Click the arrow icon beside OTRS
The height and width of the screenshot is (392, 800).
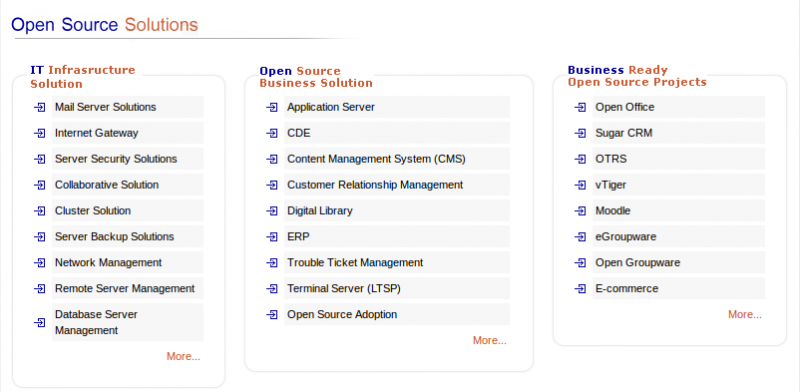580,159
